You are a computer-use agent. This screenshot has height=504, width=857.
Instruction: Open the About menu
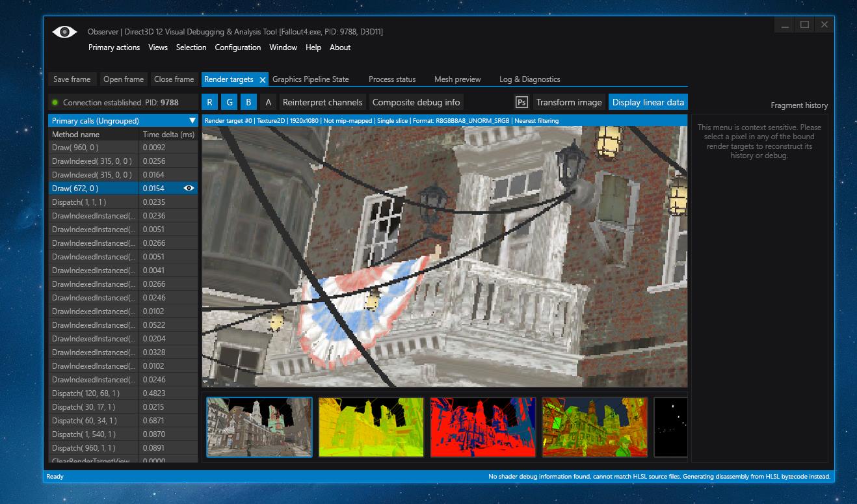[x=340, y=47]
